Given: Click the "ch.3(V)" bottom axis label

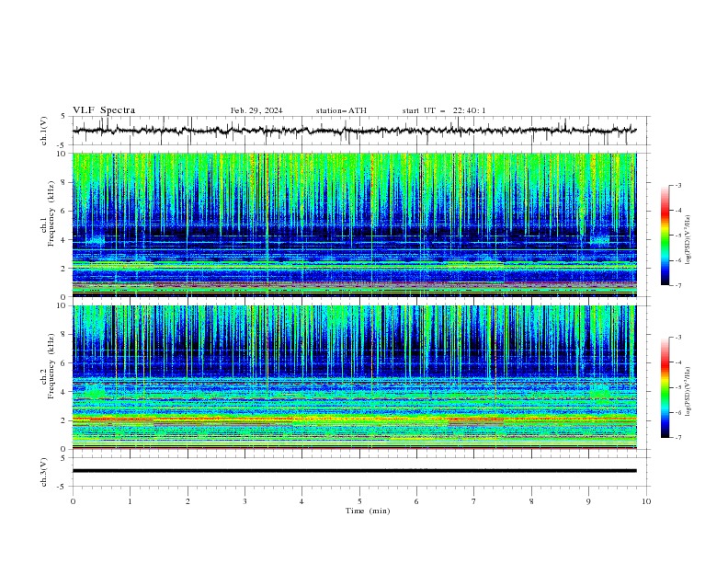Looking at the screenshot, I should pos(44,472).
